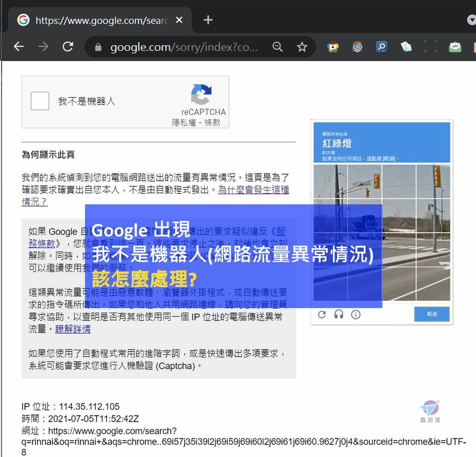Click the 時間：2021-07-05T11:52:42Z text
476x457 pixels.
[80, 419]
